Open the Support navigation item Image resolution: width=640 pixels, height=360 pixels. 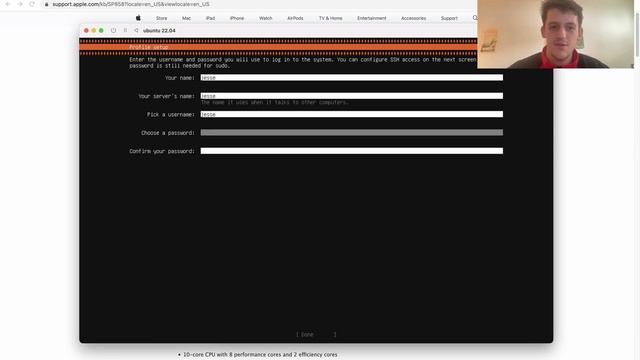(449, 18)
